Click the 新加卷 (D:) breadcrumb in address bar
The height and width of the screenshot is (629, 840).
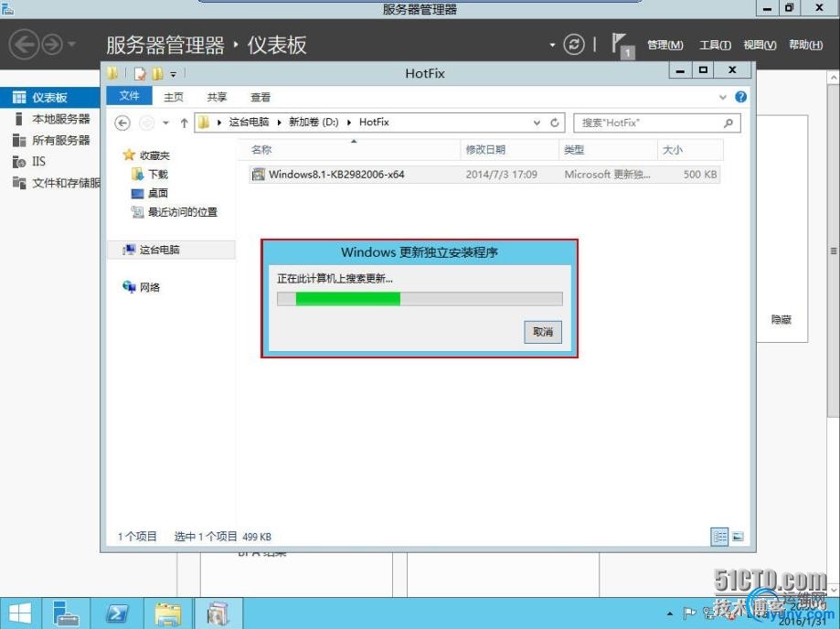(314, 123)
